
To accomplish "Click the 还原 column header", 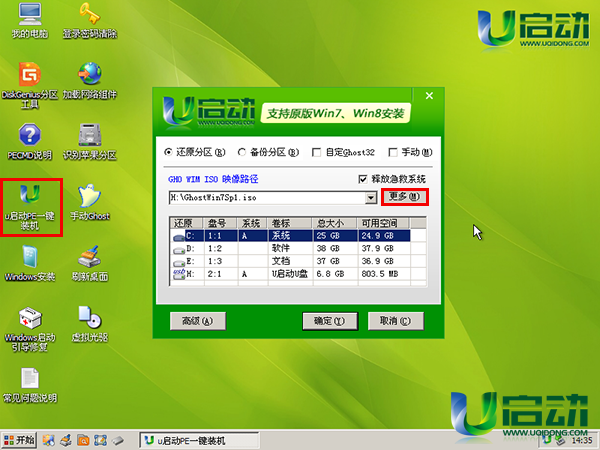I will (187, 223).
